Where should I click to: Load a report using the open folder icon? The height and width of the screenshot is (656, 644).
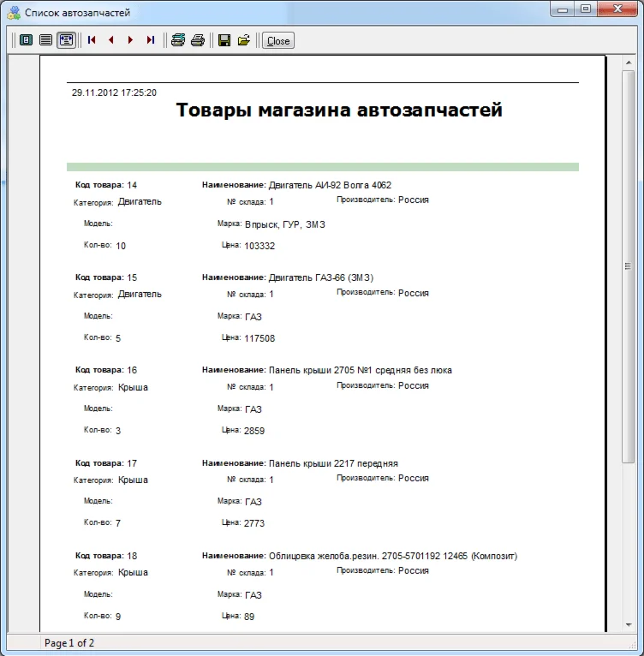(244, 40)
